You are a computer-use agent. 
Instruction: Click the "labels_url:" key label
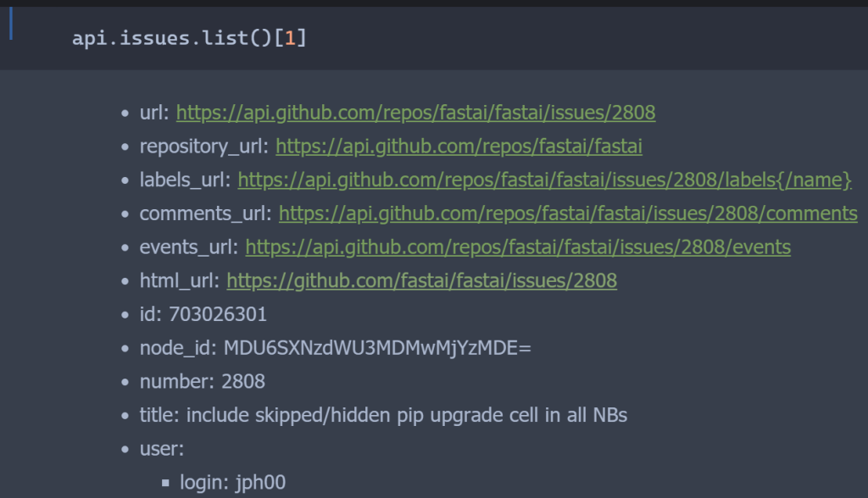pyautogui.click(x=186, y=180)
